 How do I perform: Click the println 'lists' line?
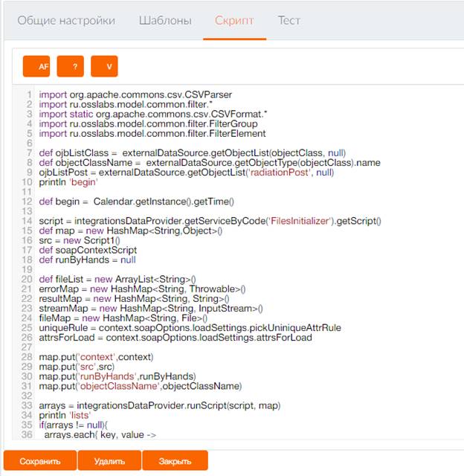65,415
